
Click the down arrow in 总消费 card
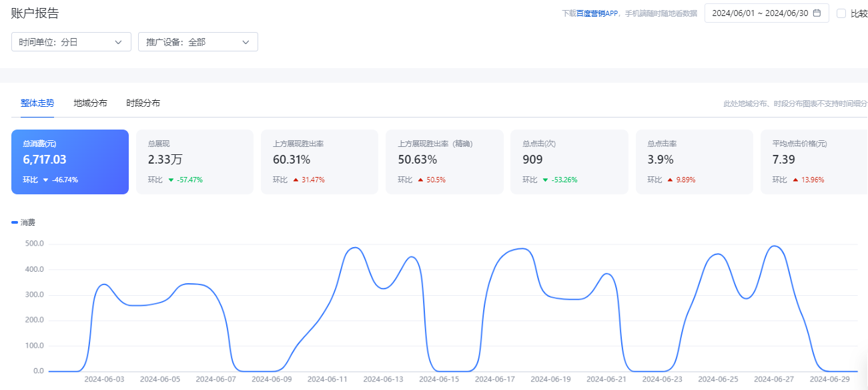[45, 180]
